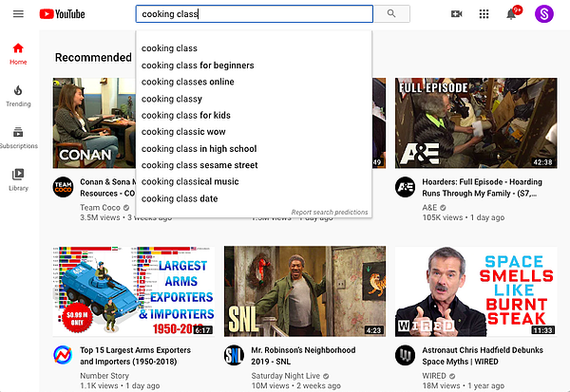Click 'Report search predictions' link
Image resolution: width=570 pixels, height=392 pixels.
pos(329,212)
